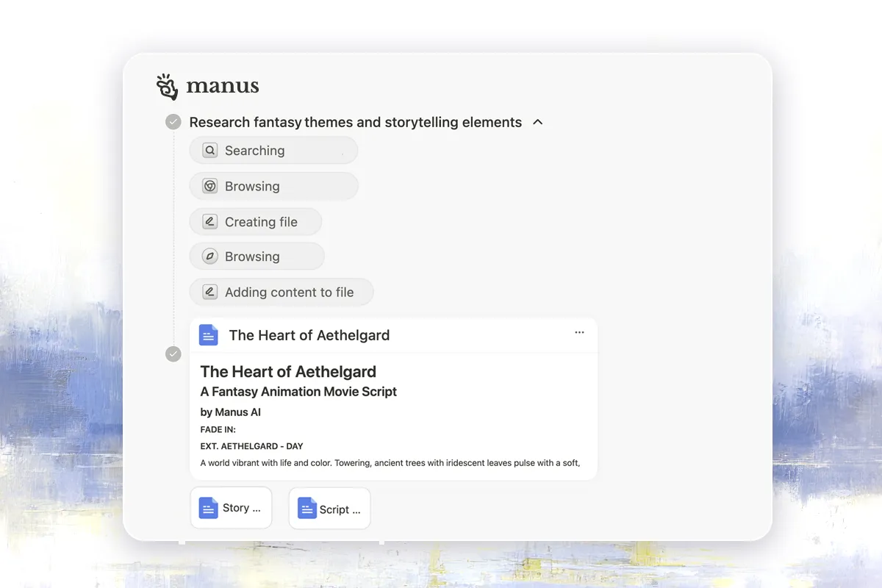The height and width of the screenshot is (588, 882).
Task: Click the checkmark circle next to the document card
Action: click(x=173, y=354)
